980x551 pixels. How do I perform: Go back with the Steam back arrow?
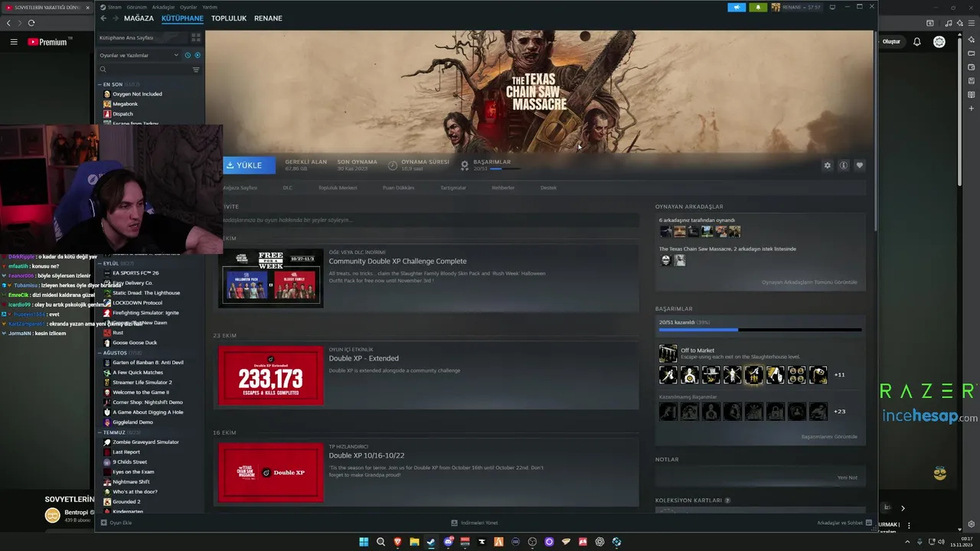[103, 18]
